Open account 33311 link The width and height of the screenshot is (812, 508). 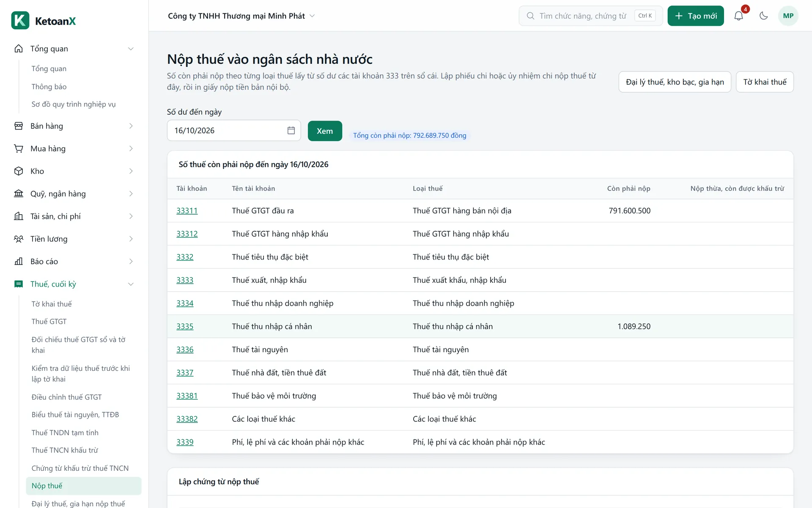187,210
